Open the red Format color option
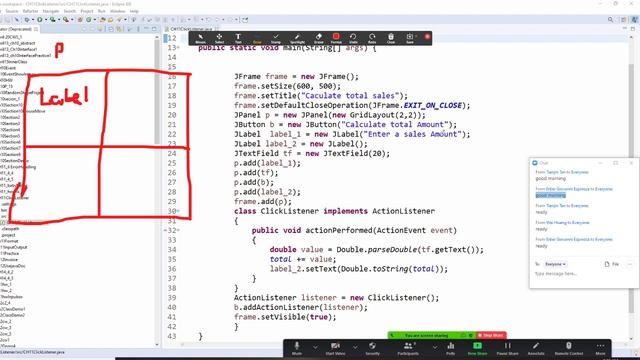 pos(336,38)
